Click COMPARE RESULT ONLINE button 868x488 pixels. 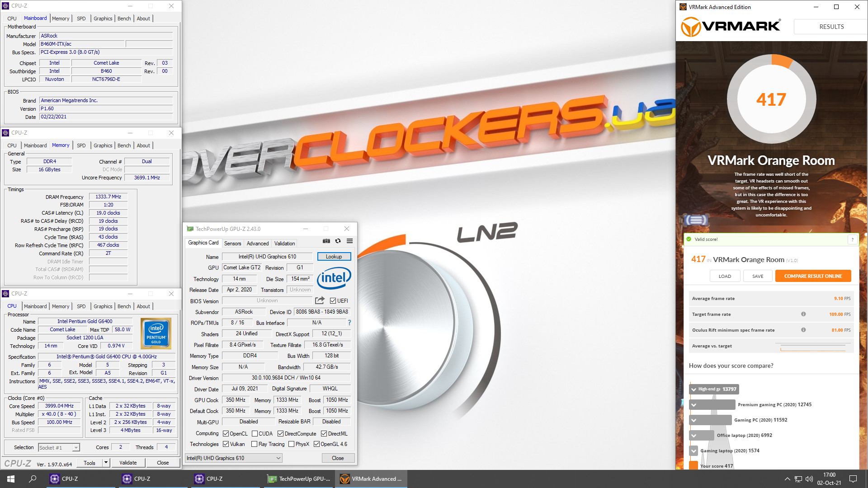(813, 276)
